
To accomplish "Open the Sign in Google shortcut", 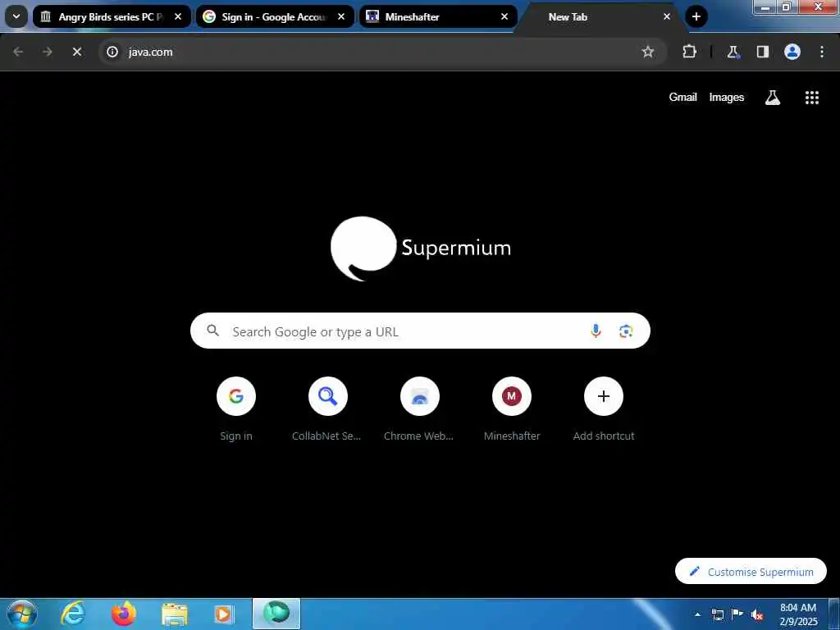I will [236, 409].
